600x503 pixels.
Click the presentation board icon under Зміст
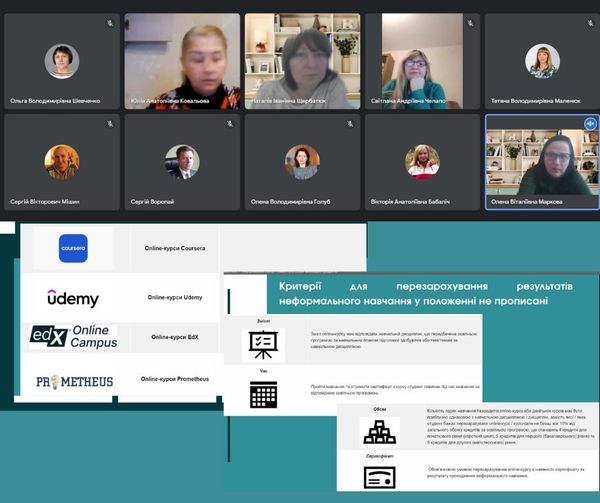[x=263, y=345]
